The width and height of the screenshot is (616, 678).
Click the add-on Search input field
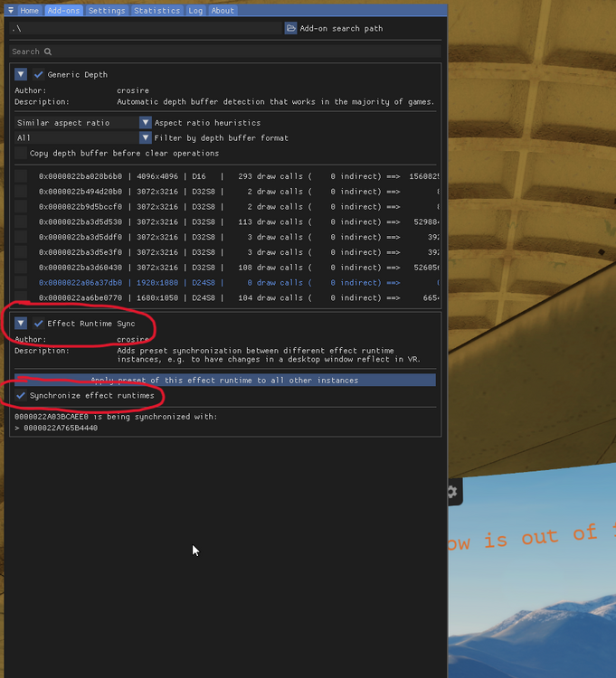[x=225, y=52]
